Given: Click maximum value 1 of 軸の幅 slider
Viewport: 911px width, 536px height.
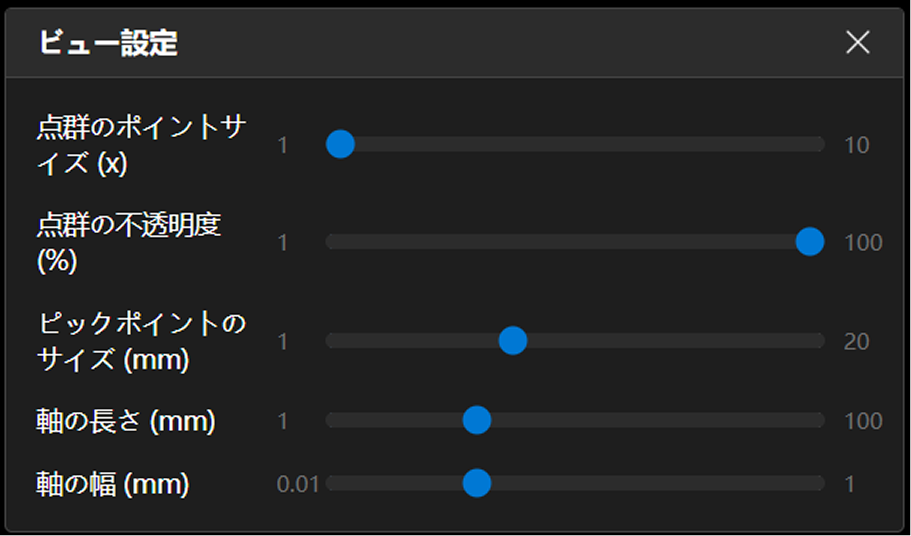Looking at the screenshot, I should (x=850, y=484).
